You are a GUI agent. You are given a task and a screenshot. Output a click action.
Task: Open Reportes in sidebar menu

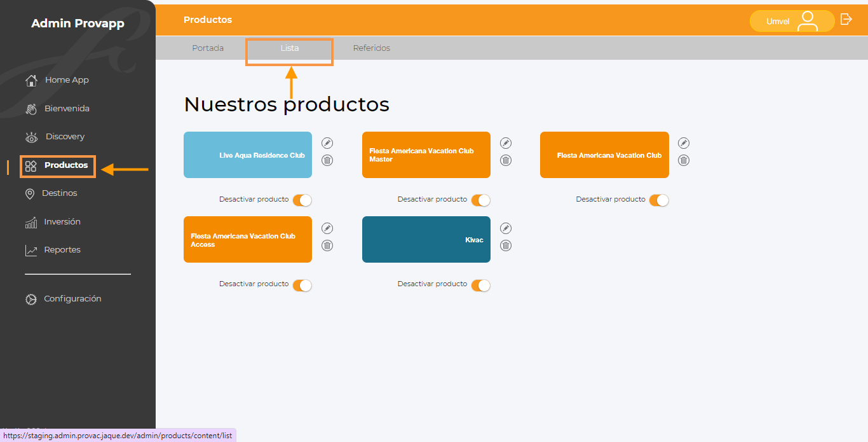pos(62,250)
